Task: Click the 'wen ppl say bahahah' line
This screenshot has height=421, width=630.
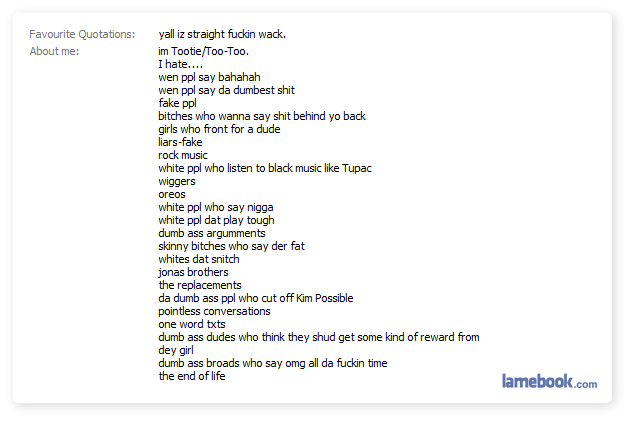Action: [209, 77]
